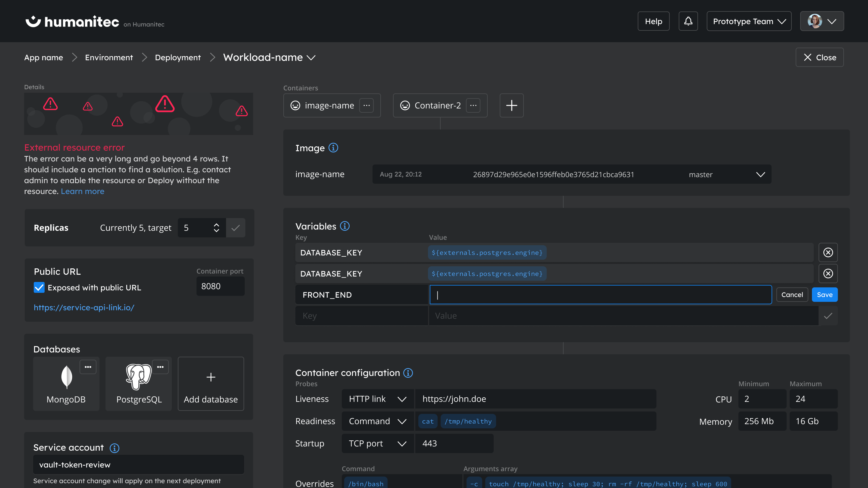Uncheck Exposed with public URL checkbox
The image size is (868, 488).
coord(39,287)
